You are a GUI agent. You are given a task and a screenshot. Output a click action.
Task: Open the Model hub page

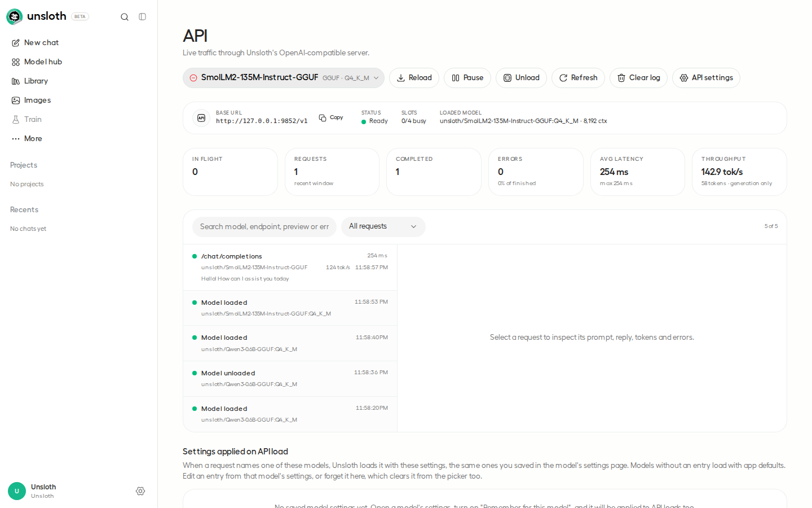coord(78,62)
